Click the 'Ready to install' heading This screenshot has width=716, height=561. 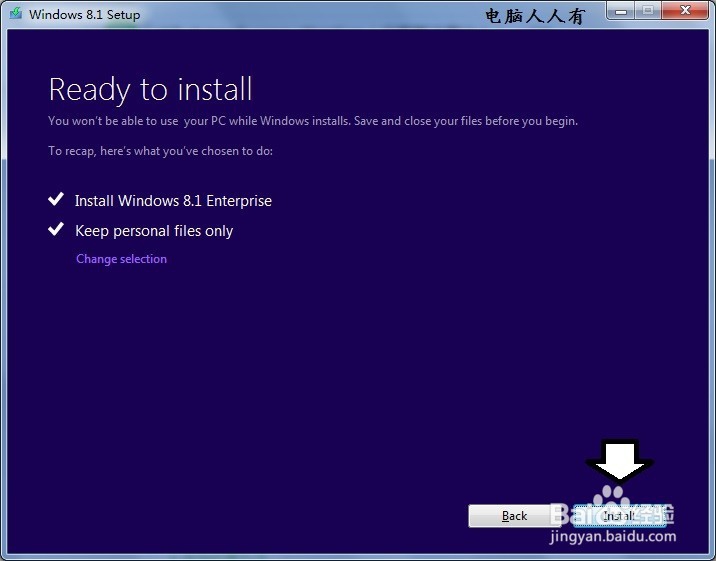coord(150,89)
